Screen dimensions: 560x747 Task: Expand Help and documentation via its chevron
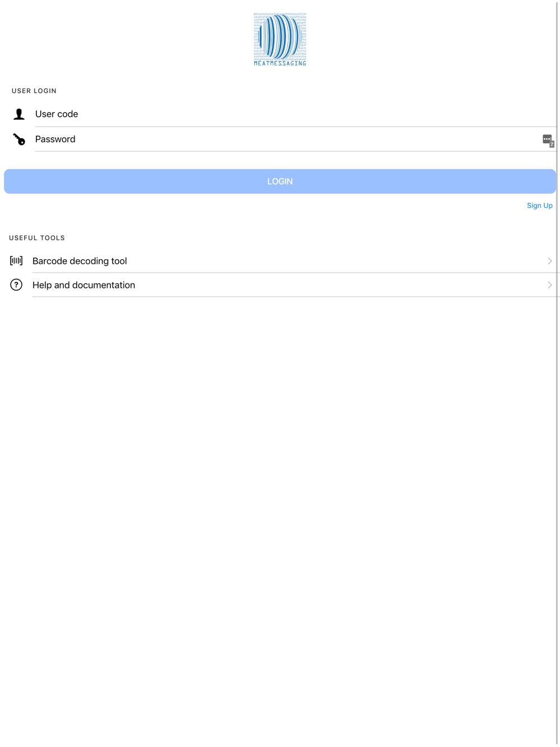(x=550, y=285)
